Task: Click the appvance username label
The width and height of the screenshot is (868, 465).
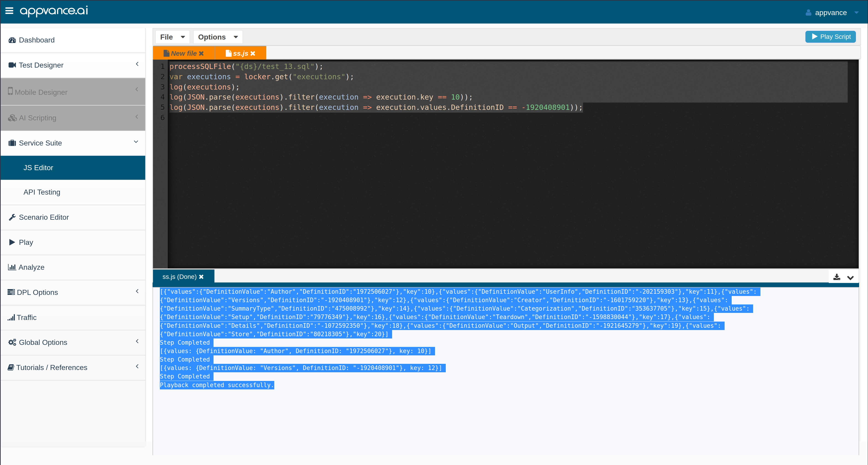Action: point(831,13)
